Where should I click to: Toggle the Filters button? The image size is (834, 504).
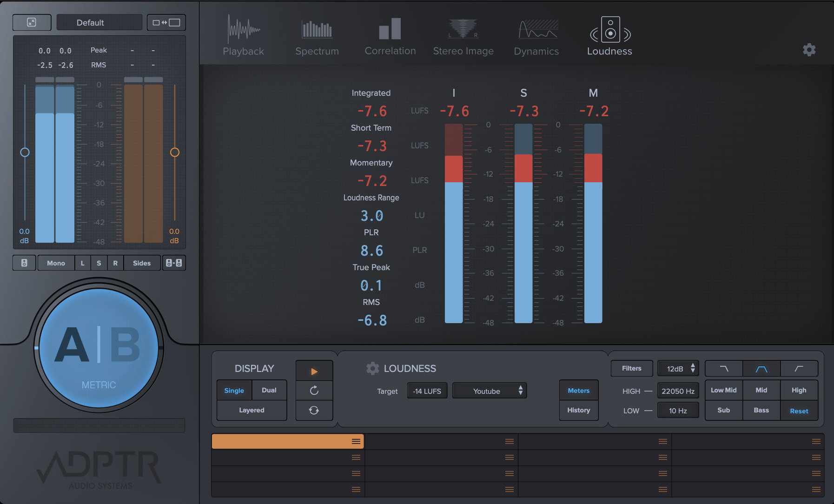[x=631, y=368]
